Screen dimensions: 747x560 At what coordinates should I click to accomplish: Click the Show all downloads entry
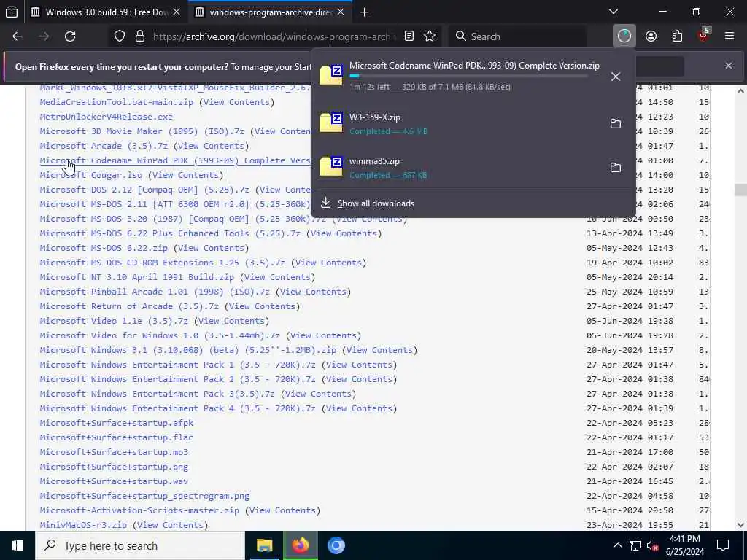[x=368, y=203]
